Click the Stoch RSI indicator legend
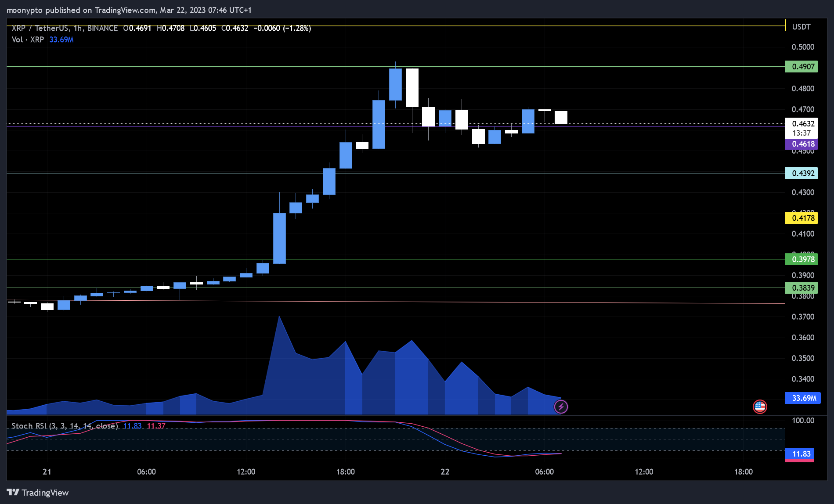 (65, 426)
